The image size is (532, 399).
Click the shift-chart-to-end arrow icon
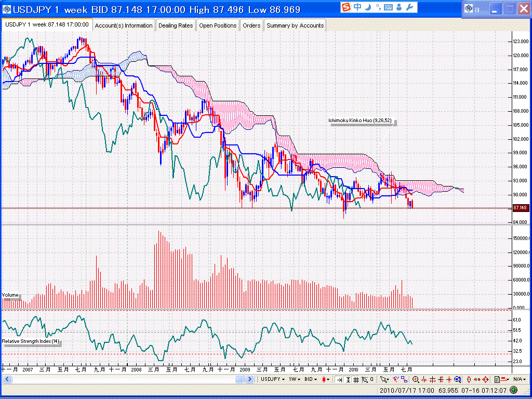339,379
